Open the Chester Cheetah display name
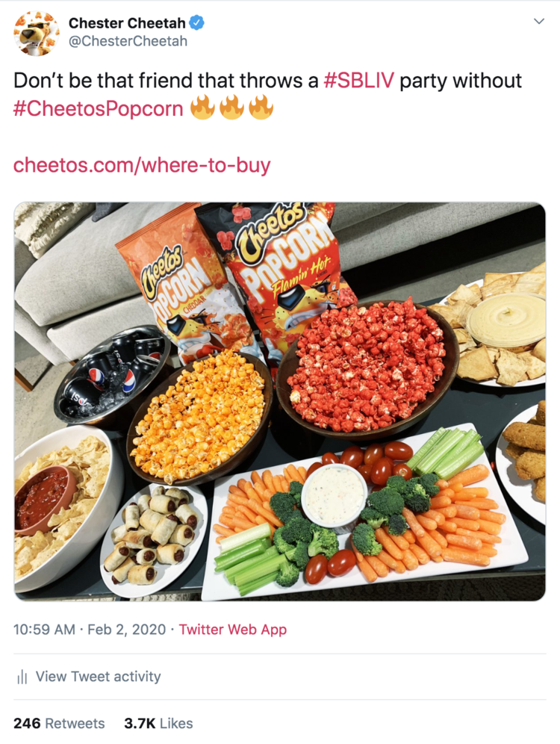 (x=127, y=22)
